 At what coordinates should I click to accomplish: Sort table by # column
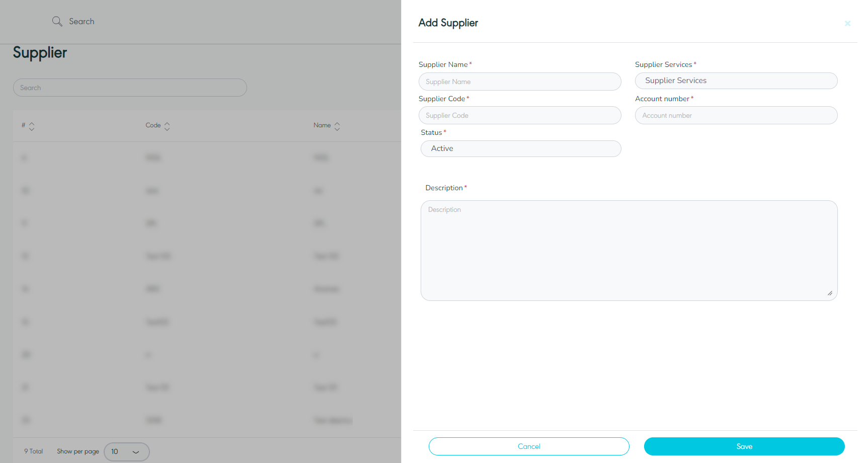tap(32, 126)
